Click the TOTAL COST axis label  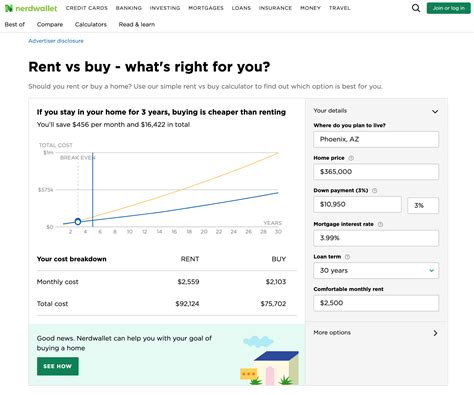56,145
